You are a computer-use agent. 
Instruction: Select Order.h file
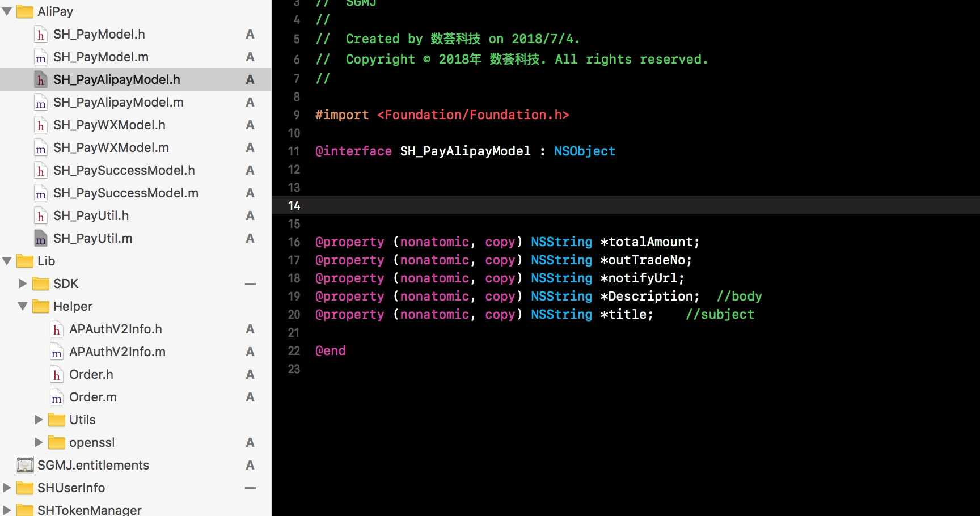tap(91, 374)
